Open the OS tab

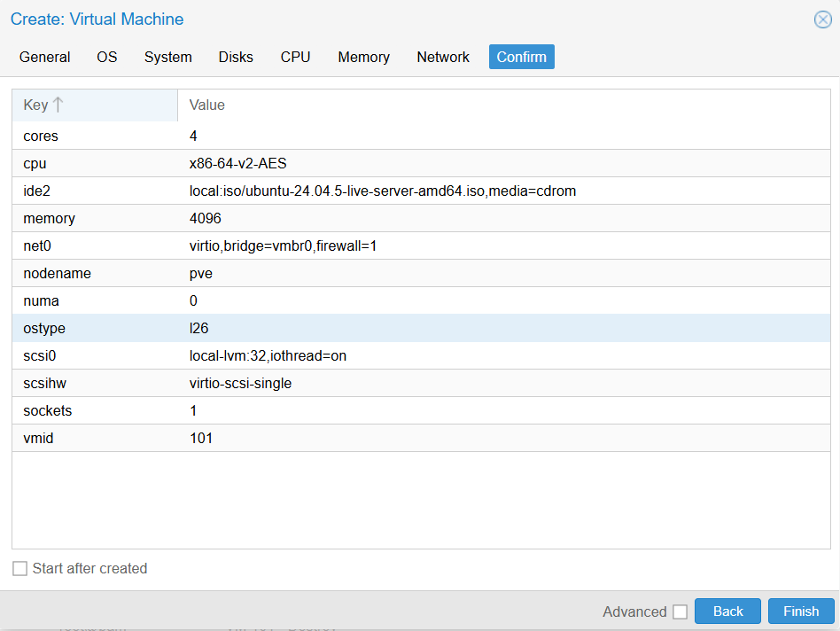click(x=106, y=57)
